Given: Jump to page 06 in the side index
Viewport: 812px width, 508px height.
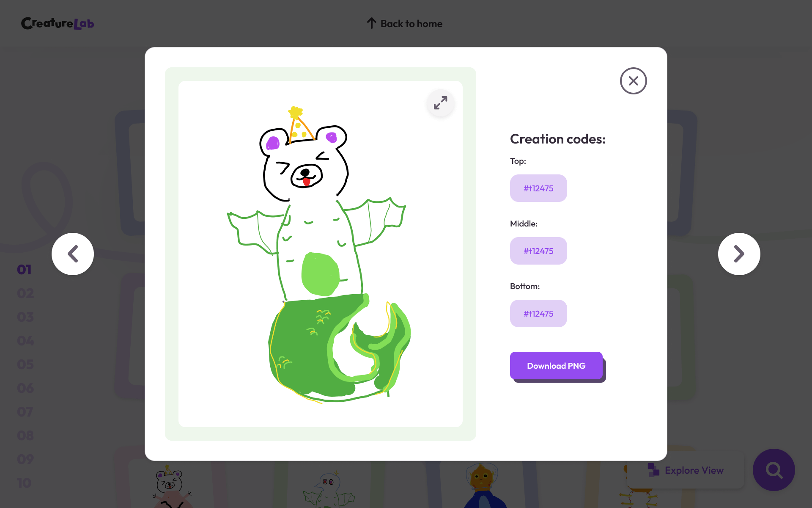Looking at the screenshot, I should point(25,388).
